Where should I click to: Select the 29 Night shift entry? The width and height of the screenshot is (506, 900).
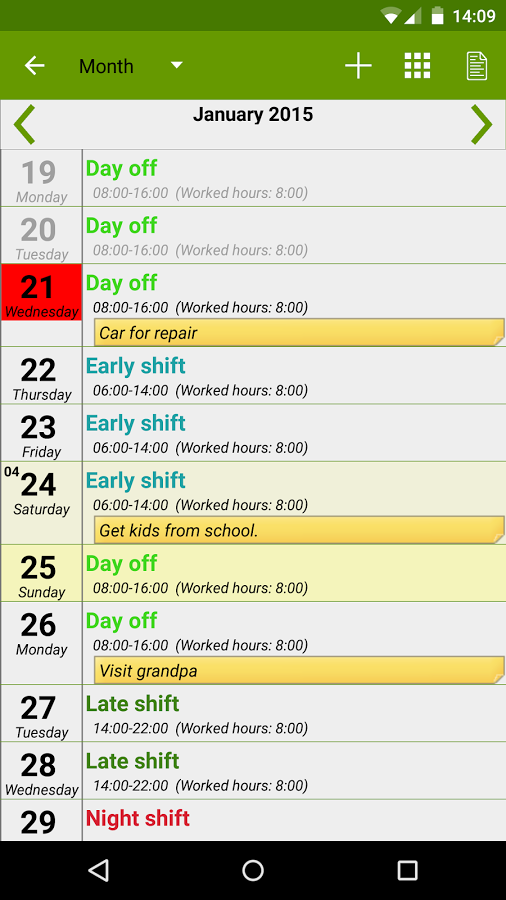[253, 820]
